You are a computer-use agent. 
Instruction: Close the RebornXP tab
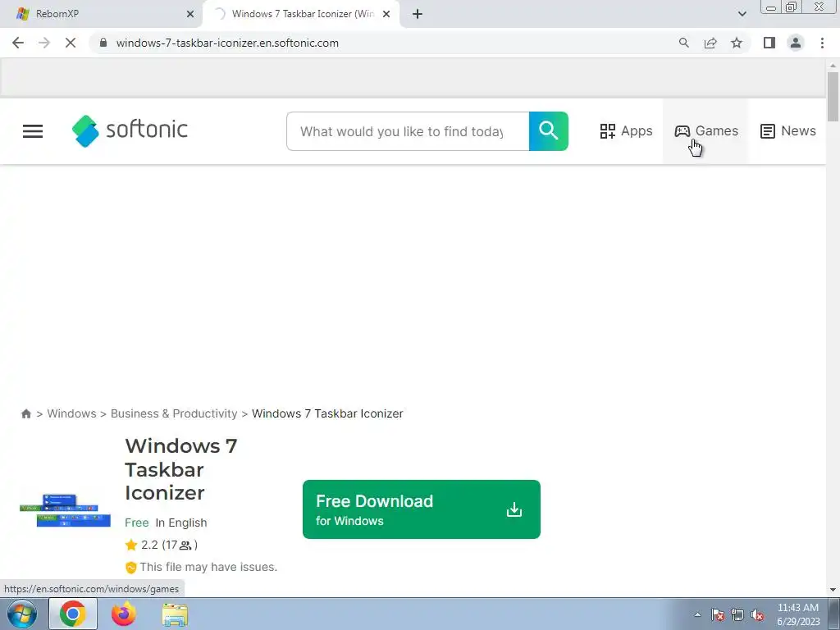(x=190, y=14)
